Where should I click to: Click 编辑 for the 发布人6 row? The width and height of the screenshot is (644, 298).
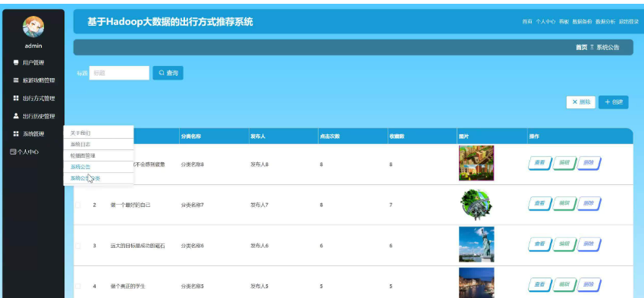pyautogui.click(x=564, y=244)
